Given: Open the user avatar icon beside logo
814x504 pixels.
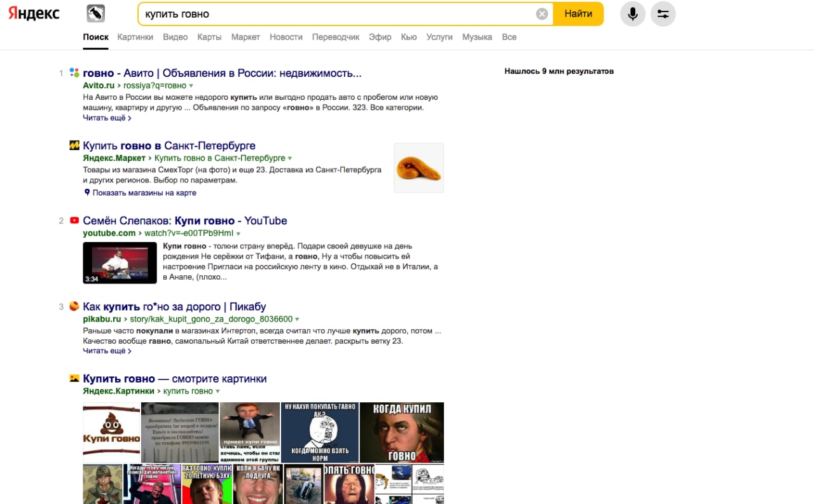Looking at the screenshot, I should point(95,13).
